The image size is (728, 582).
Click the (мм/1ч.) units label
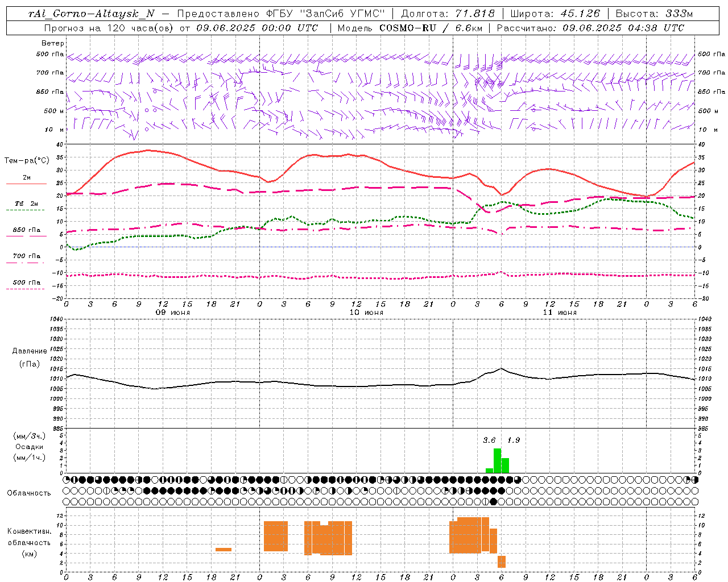(x=30, y=458)
